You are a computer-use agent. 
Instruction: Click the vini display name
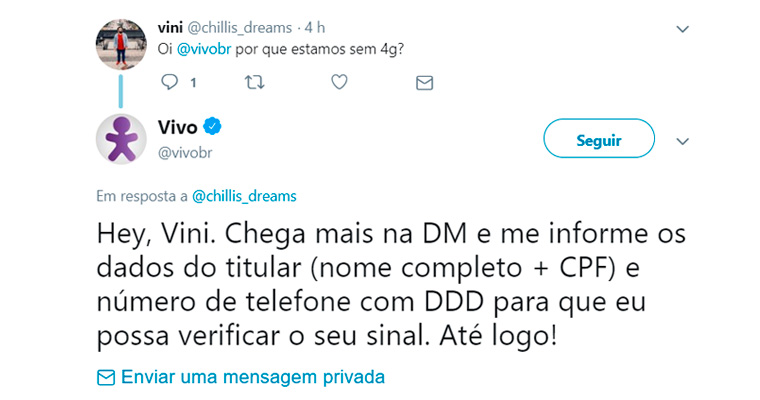pyautogui.click(x=171, y=27)
